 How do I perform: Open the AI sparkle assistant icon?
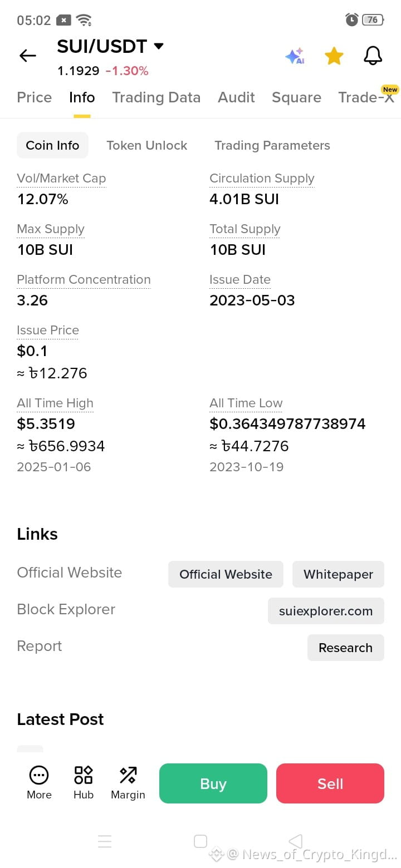(295, 56)
